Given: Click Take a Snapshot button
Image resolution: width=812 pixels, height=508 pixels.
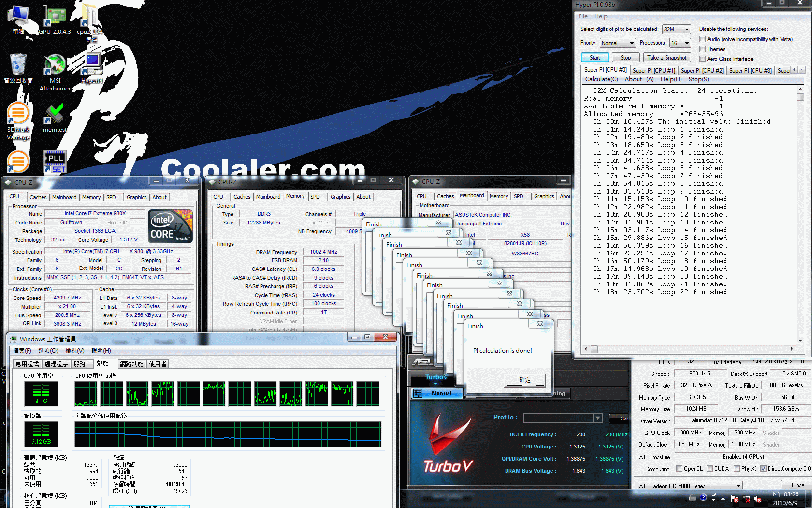Looking at the screenshot, I should (x=667, y=58).
